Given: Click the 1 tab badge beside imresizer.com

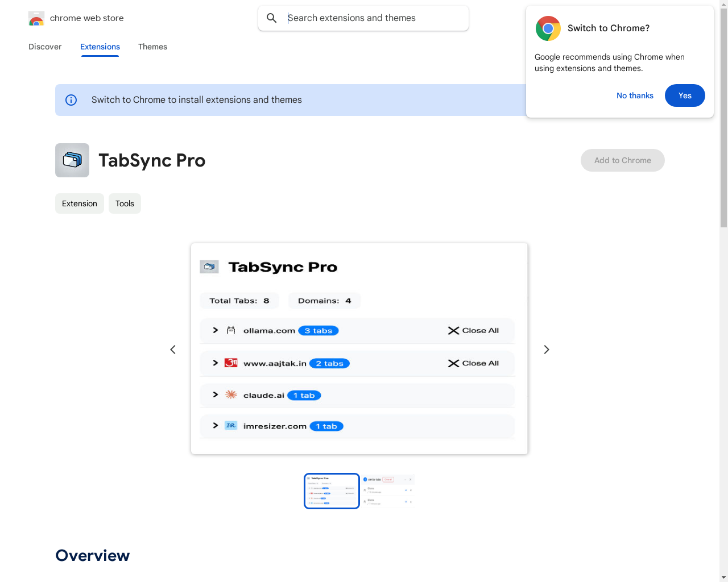Looking at the screenshot, I should click(326, 426).
